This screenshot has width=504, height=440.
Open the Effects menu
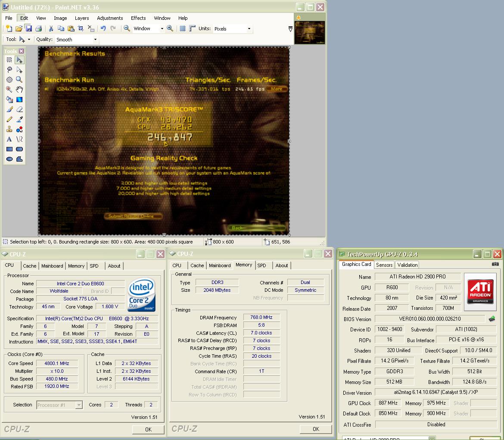point(138,18)
